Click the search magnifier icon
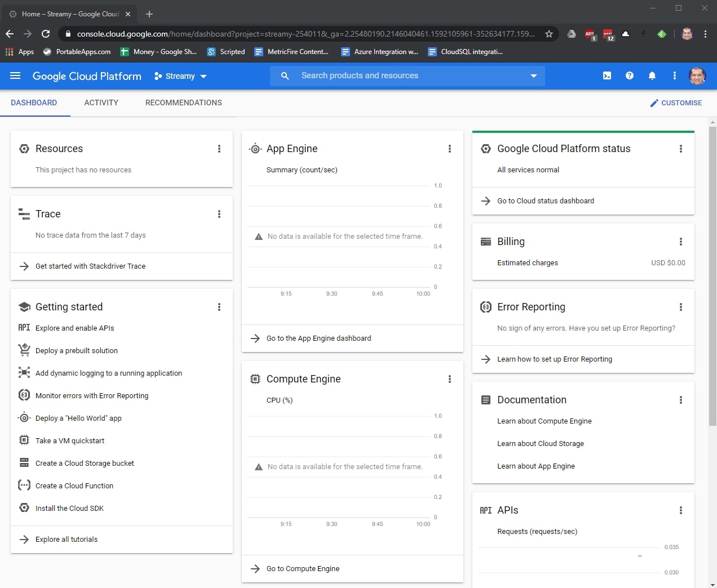The height and width of the screenshot is (588, 717). pyautogui.click(x=285, y=75)
